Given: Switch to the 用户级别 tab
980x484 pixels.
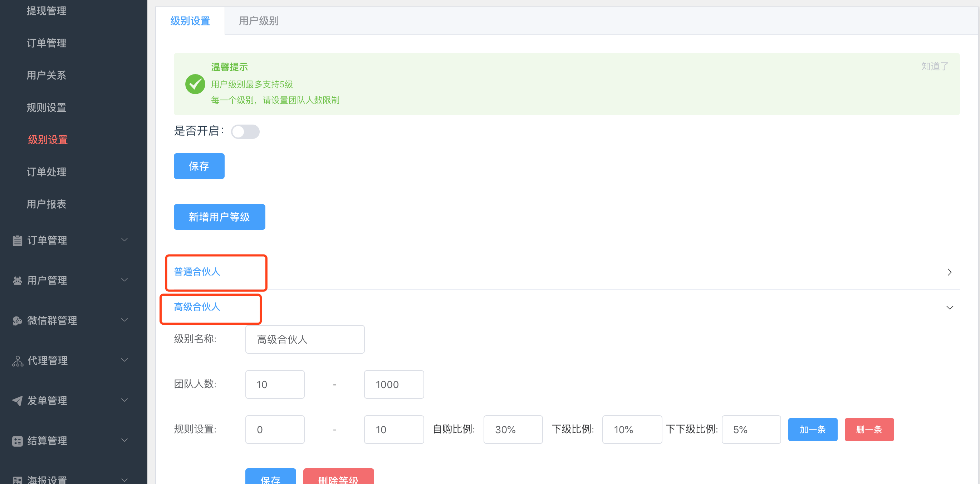Looking at the screenshot, I should pos(259,21).
